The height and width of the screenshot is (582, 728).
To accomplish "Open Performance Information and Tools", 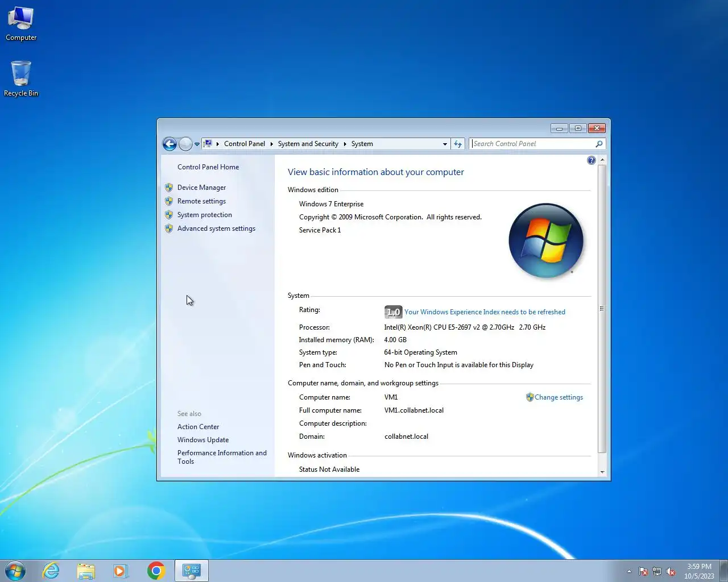I will pos(222,457).
